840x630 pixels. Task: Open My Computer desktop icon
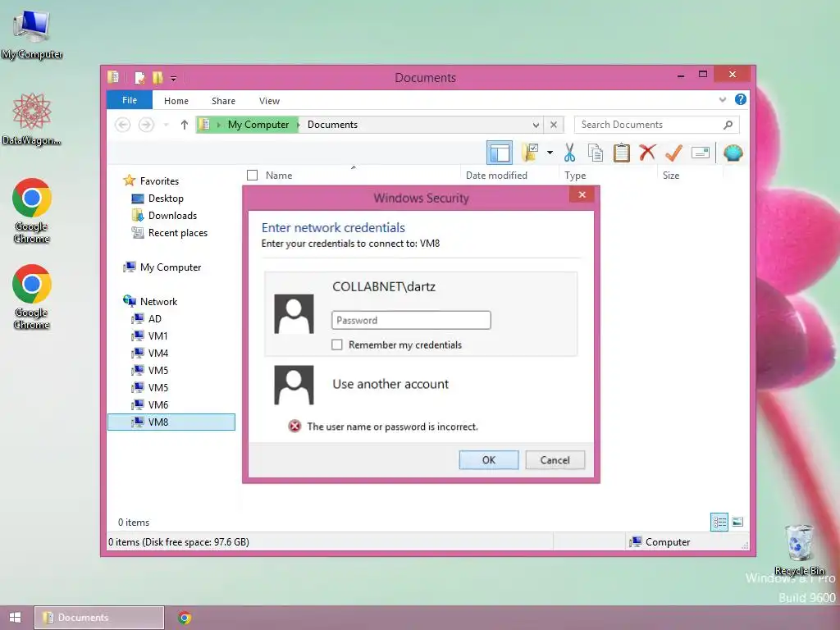[32, 34]
